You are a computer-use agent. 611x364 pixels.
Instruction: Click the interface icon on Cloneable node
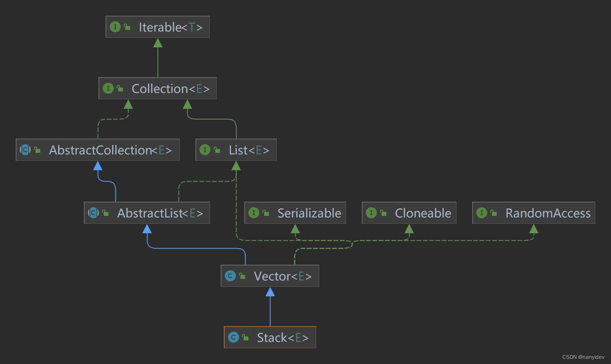(x=371, y=213)
